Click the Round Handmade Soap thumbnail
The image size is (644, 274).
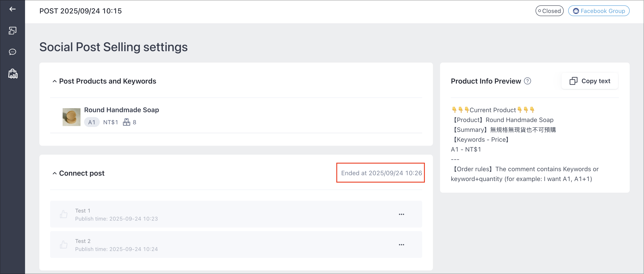pyautogui.click(x=72, y=117)
